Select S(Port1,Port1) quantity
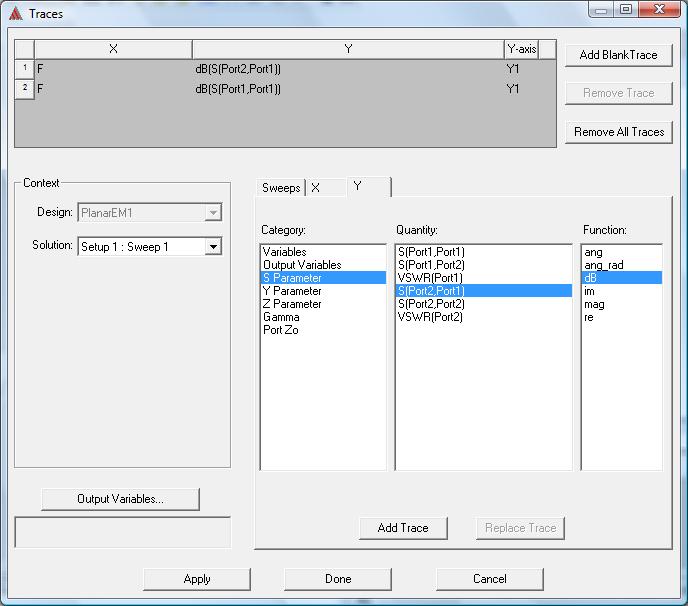688x606 pixels. pos(484,252)
